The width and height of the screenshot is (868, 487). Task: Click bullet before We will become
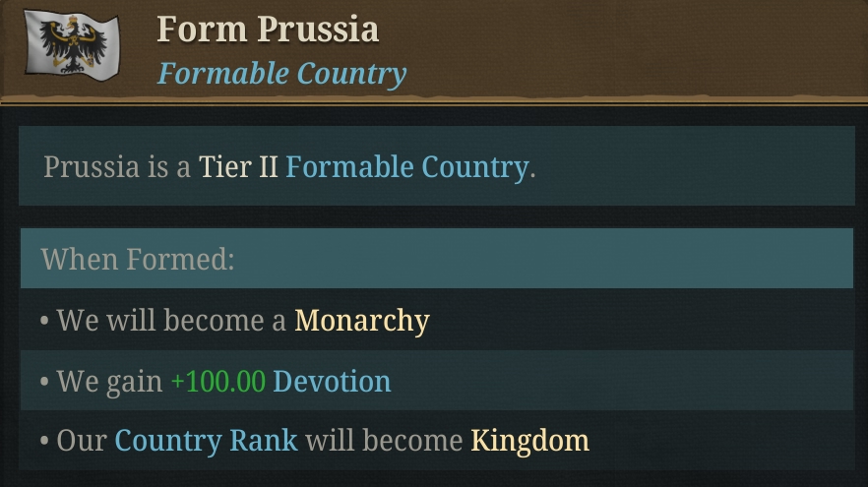coord(45,321)
